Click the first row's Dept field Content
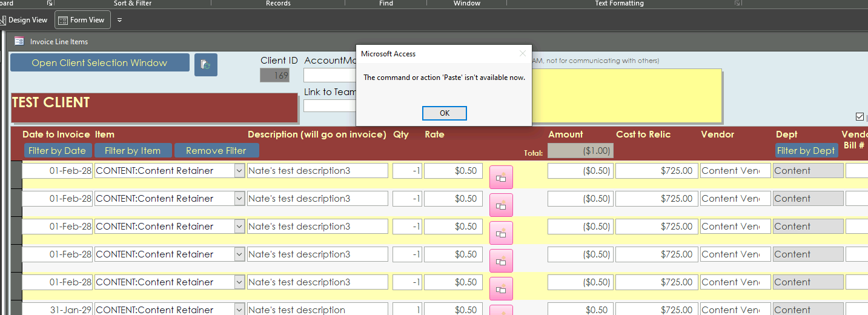The height and width of the screenshot is (315, 868). 808,171
